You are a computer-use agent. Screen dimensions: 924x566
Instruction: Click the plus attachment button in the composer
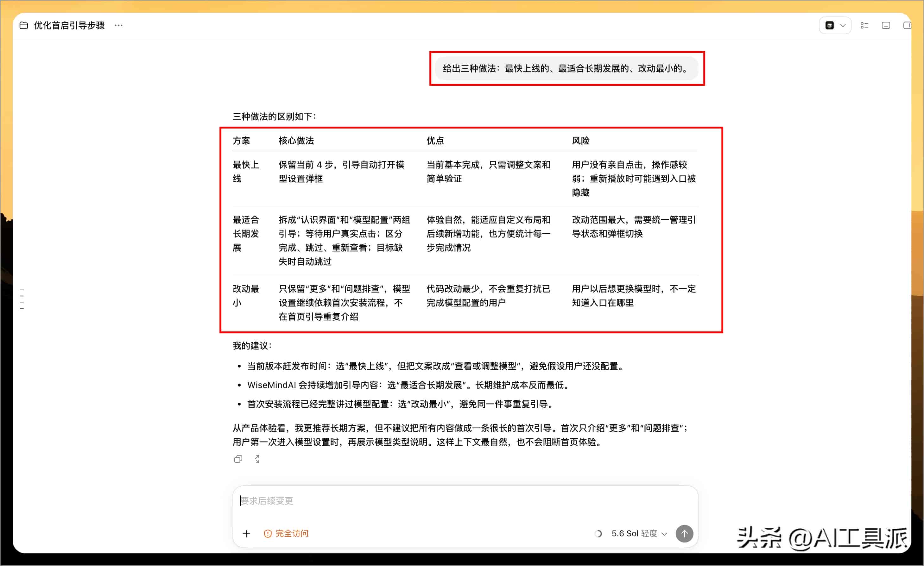pyautogui.click(x=246, y=533)
